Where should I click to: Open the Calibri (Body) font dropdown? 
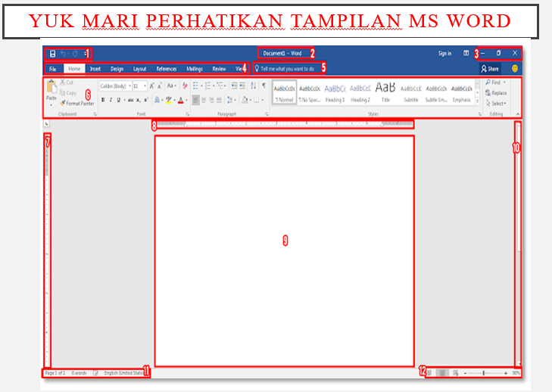[x=115, y=86]
